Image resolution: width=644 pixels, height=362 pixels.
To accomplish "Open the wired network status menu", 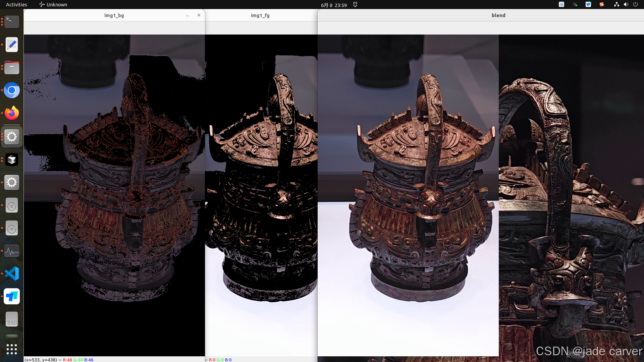I will [x=616, y=4].
